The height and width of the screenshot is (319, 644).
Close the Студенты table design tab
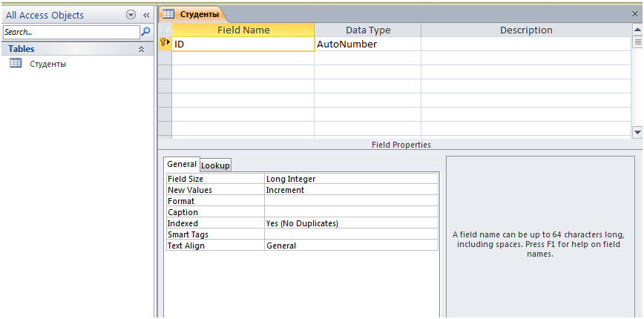[x=635, y=13]
